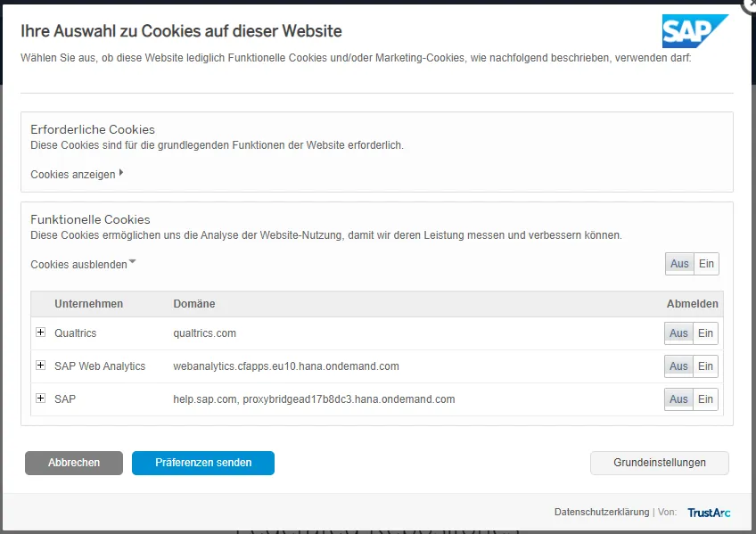This screenshot has width=756, height=534.
Task: Reset using the Grundeinstellungen button
Action: (659, 463)
